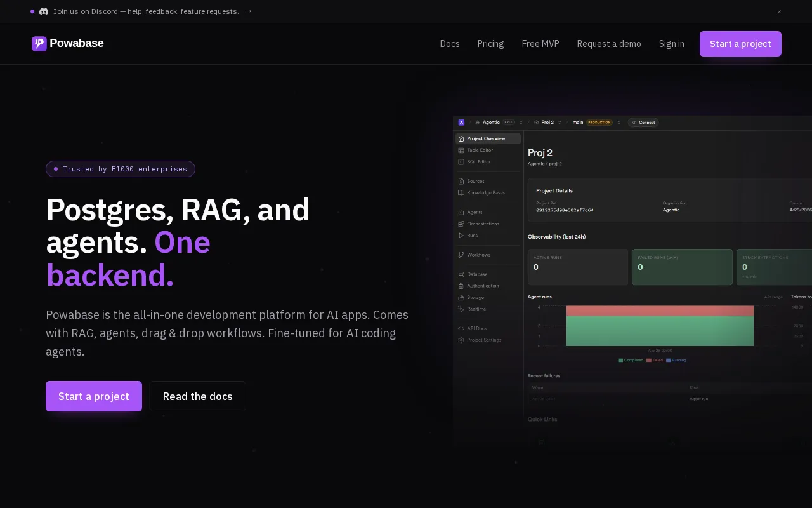Open the main branch switcher chevrons
The image size is (812, 508).
(x=619, y=122)
